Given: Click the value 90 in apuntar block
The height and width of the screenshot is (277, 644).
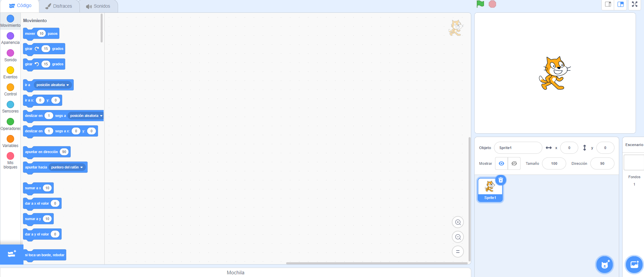Looking at the screenshot, I should (64, 152).
